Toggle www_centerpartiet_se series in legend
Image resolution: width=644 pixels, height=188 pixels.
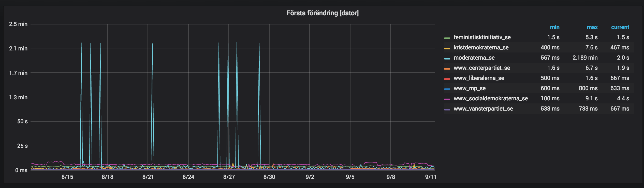[x=482, y=68]
